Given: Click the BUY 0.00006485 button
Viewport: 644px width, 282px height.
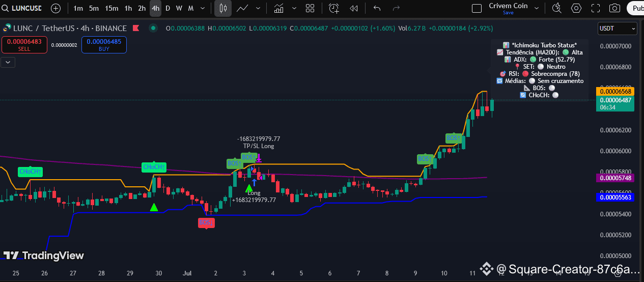Looking at the screenshot, I should click(x=104, y=45).
